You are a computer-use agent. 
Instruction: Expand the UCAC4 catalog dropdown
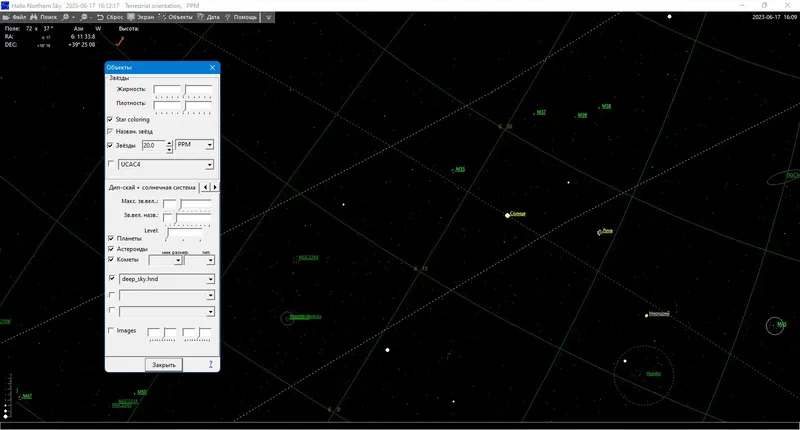point(166,164)
